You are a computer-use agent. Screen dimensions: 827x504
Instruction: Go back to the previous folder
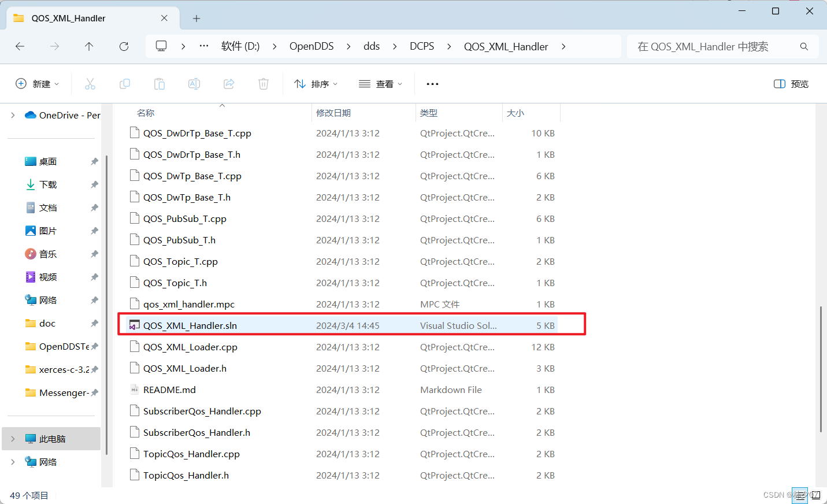(x=20, y=46)
